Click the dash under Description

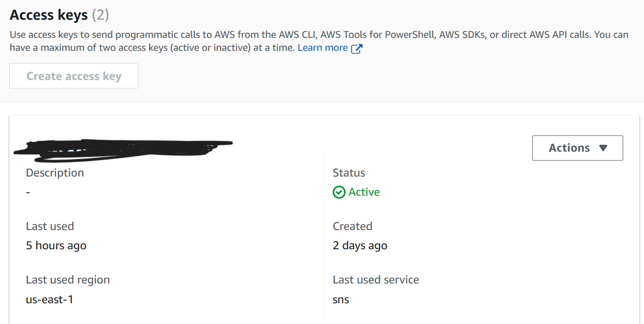[x=27, y=192]
